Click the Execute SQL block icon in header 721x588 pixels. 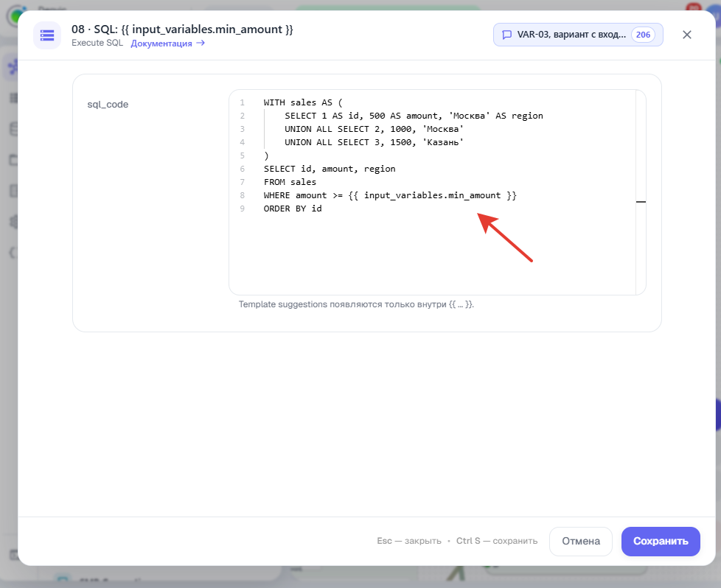pos(47,35)
